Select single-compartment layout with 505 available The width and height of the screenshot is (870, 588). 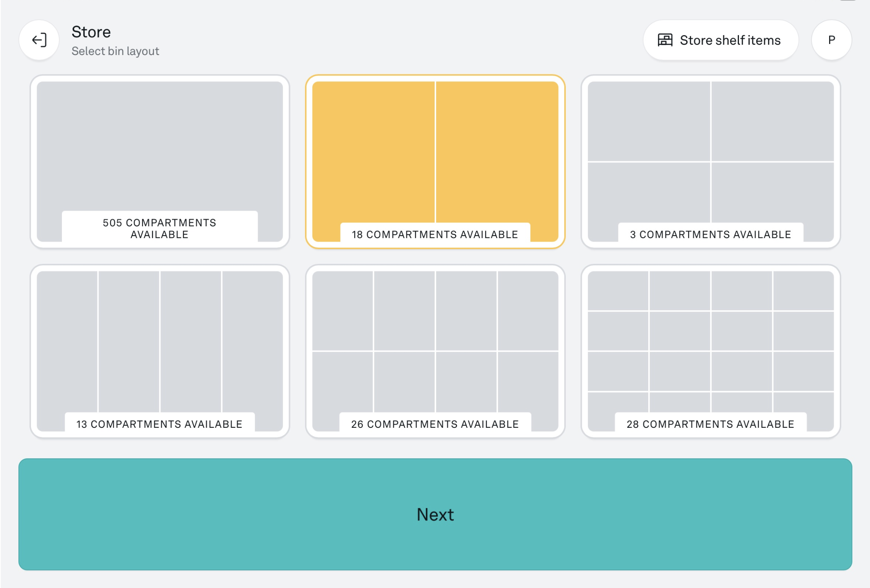[x=159, y=145]
